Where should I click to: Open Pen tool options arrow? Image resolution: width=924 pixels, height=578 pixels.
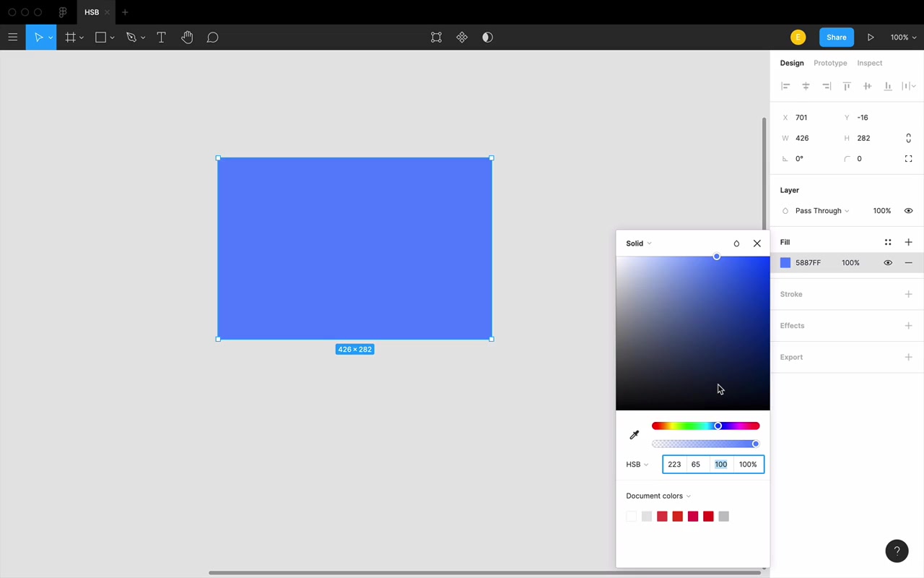point(143,38)
